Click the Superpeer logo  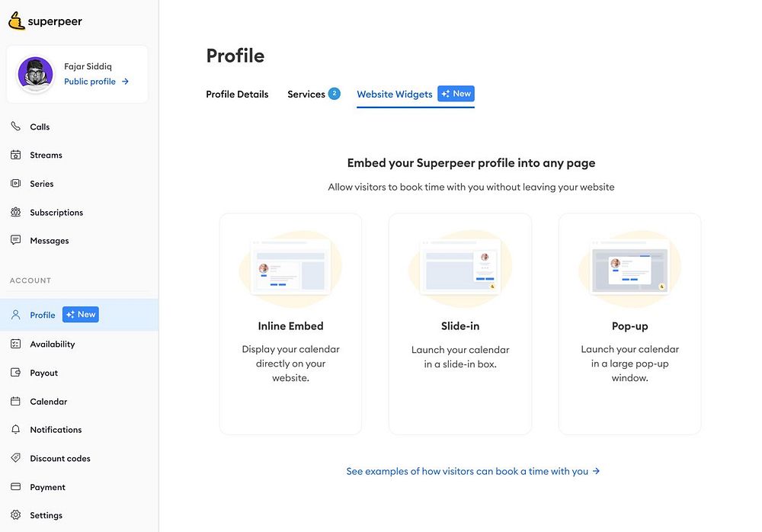[x=46, y=21]
